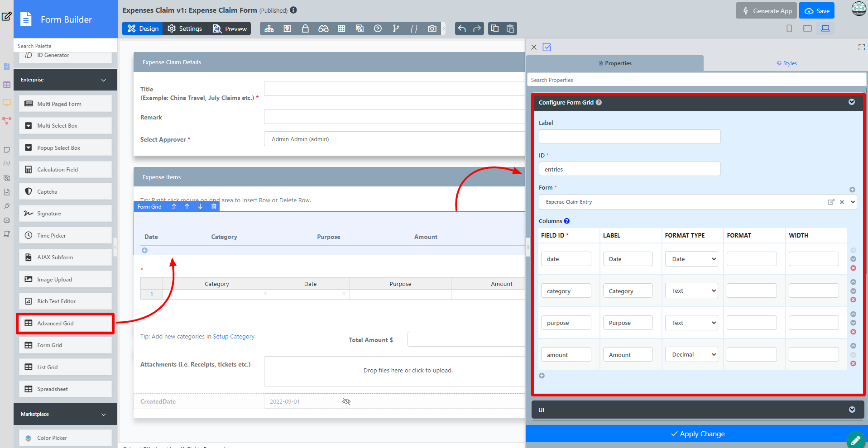Click the Apply Change button

697,434
